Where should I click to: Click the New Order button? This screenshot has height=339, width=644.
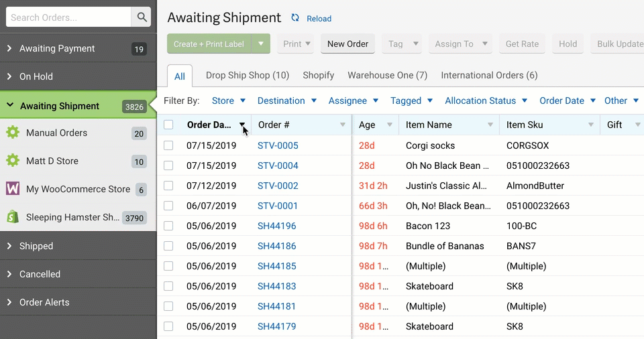tap(347, 44)
